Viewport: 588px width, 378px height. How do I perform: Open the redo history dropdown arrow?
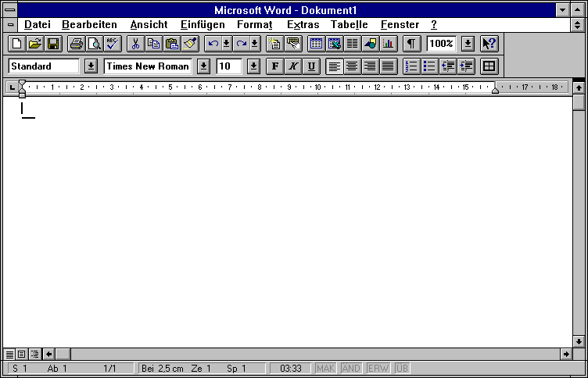pyautogui.click(x=255, y=44)
